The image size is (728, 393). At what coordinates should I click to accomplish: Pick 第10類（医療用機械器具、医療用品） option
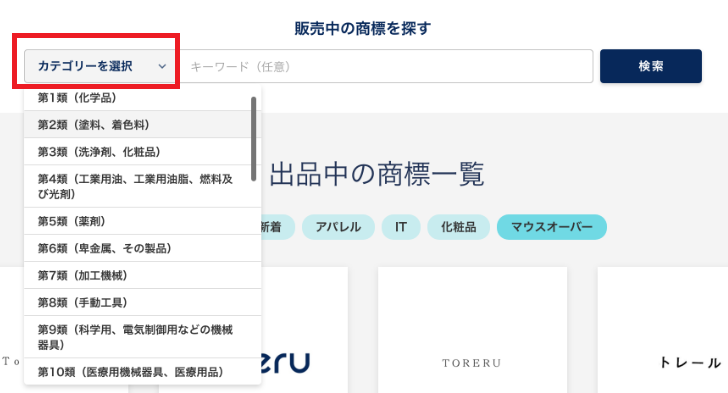143,372
